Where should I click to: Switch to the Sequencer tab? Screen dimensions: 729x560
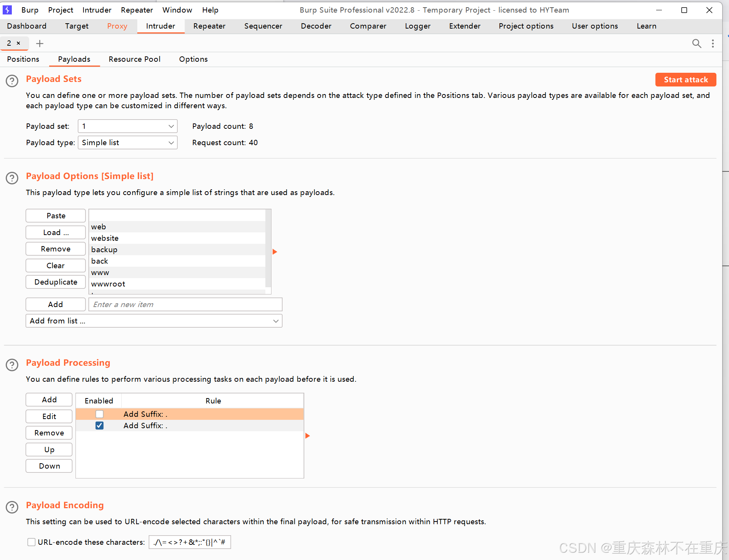coord(263,26)
